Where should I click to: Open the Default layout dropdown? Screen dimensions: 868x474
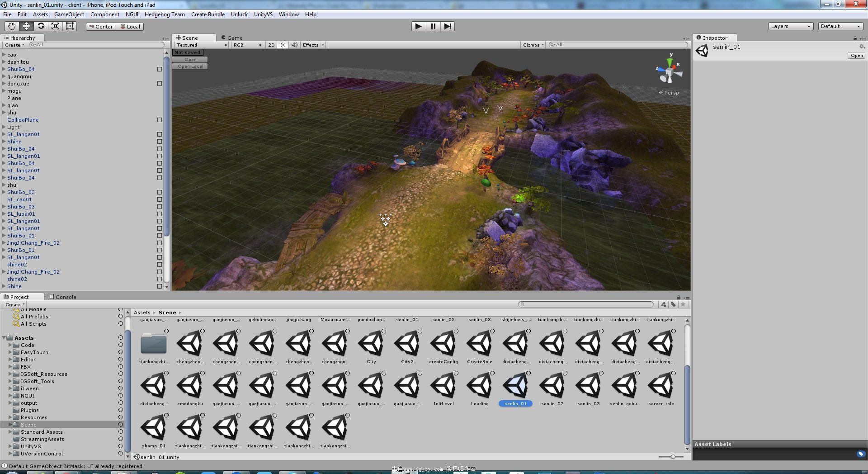[841, 26]
